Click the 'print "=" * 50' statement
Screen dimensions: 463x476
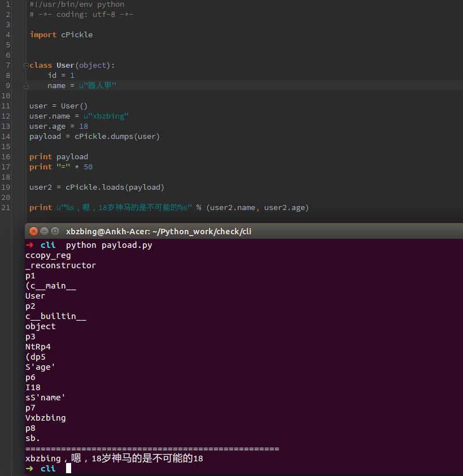[x=61, y=167]
